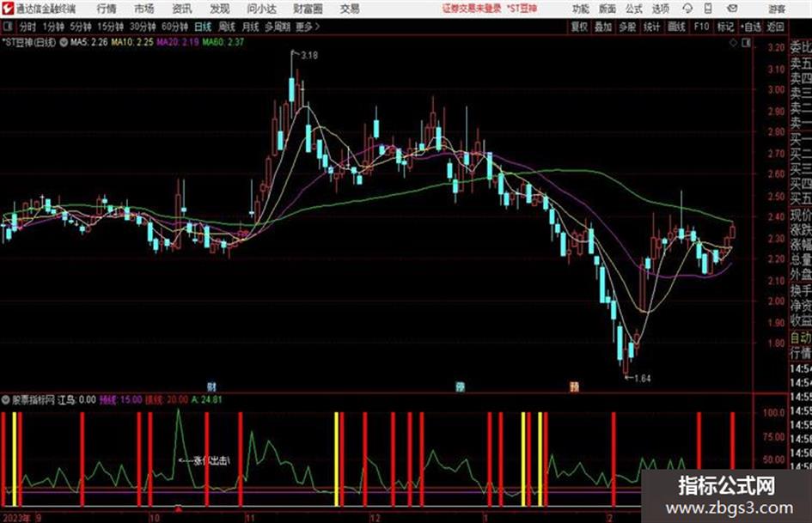Click the 证券交易未登录 login status link
The width and height of the screenshot is (812, 523).
(x=472, y=9)
